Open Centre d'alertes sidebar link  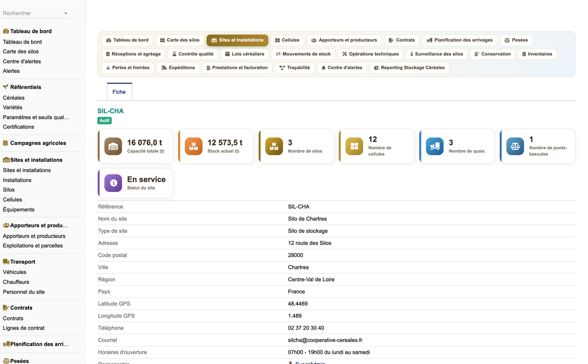22,61
